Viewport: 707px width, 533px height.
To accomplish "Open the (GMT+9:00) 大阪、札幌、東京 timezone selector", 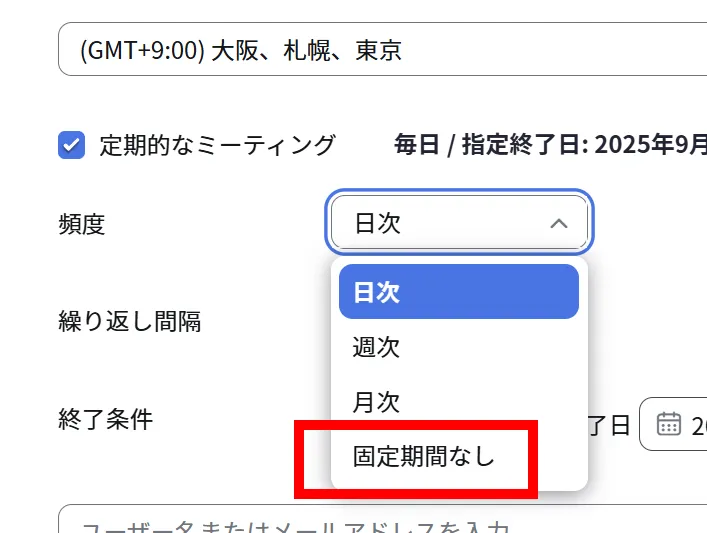I will (x=380, y=50).
